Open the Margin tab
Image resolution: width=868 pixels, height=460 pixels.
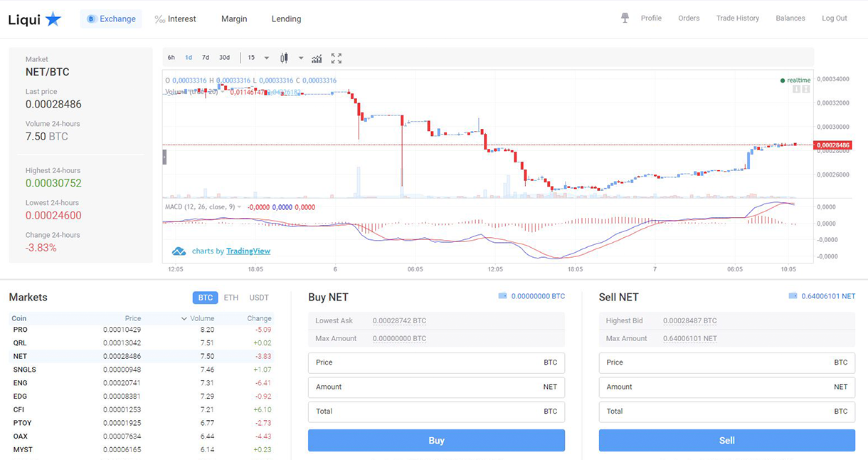[x=234, y=19]
